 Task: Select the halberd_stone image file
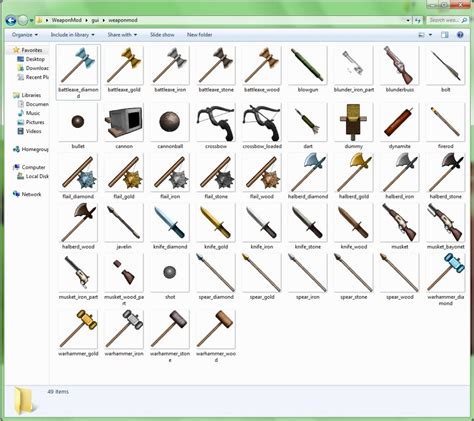tap(445, 176)
